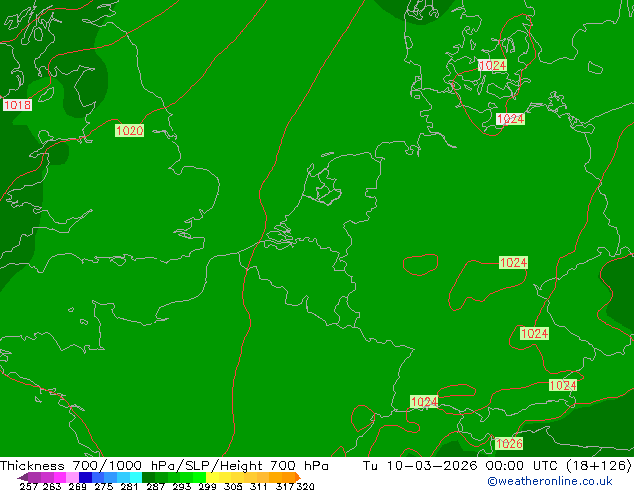Click the legend value 320

pyautogui.click(x=305, y=486)
